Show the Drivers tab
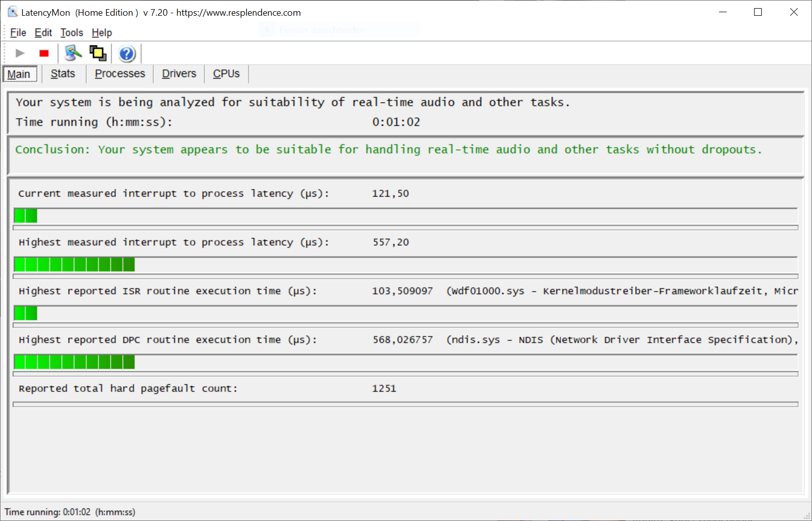This screenshot has width=812, height=521. 179,74
